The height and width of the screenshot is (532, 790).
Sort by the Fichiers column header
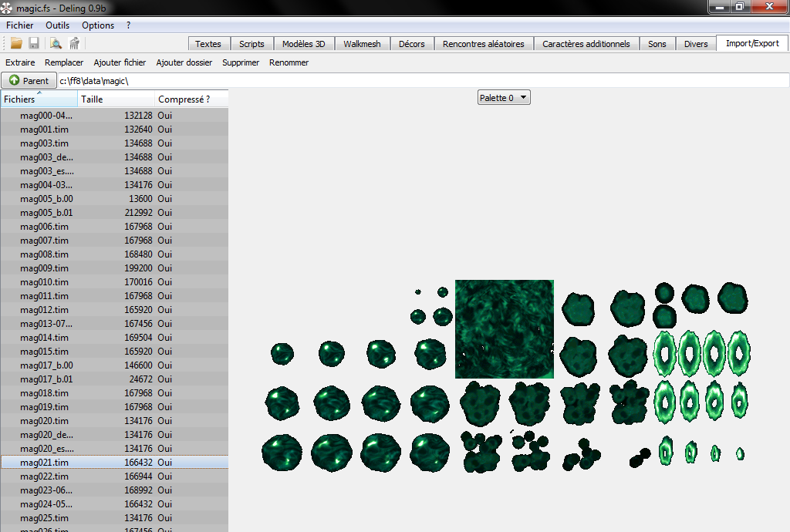[x=39, y=99]
